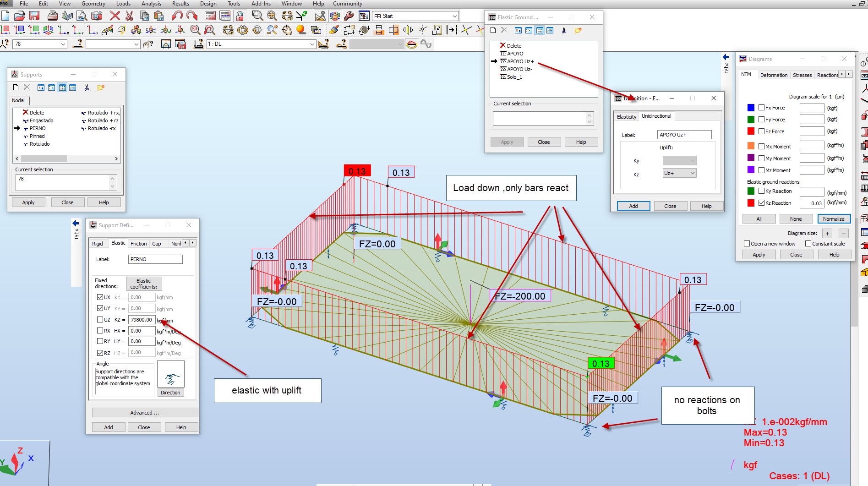Open the load case 1: DL dropdown

tap(312, 44)
